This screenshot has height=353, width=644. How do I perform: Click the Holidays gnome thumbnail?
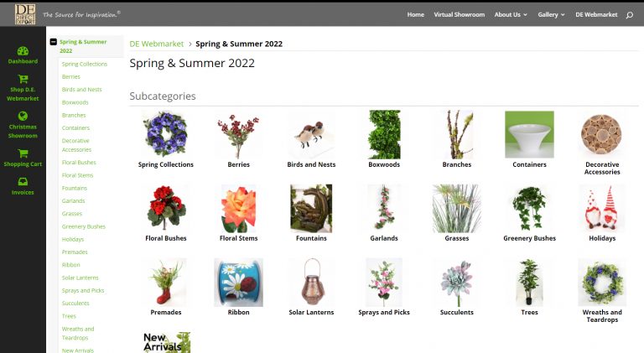pos(601,208)
